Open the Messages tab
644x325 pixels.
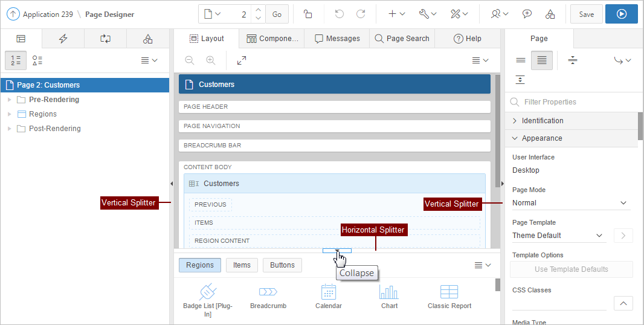click(x=337, y=39)
